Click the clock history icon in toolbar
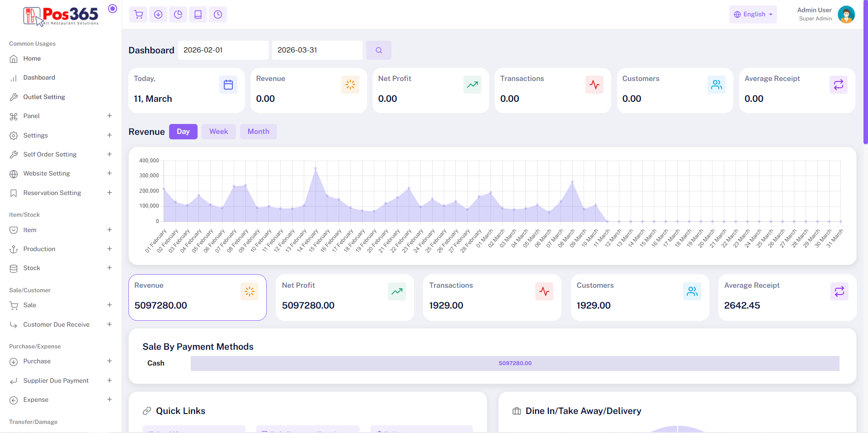 point(218,14)
